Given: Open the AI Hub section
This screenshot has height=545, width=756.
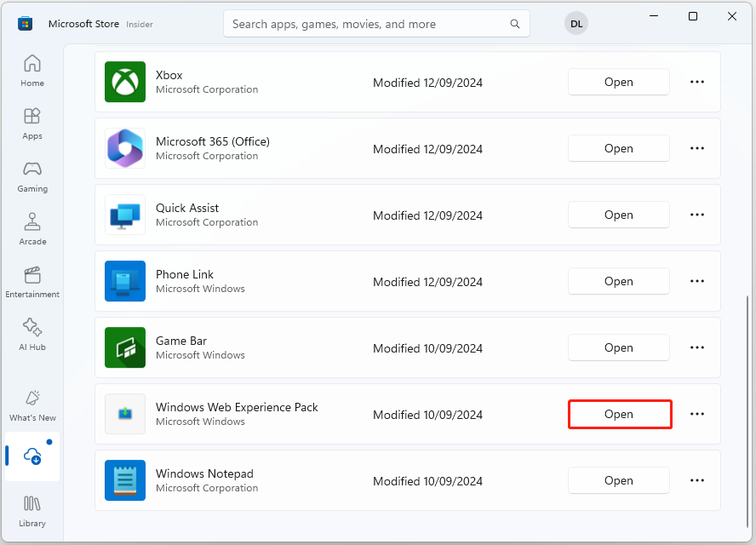Looking at the screenshot, I should (x=32, y=335).
